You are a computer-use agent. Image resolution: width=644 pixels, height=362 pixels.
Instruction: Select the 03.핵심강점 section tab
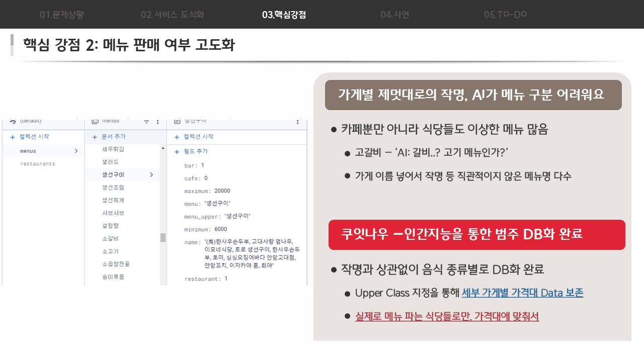click(x=284, y=15)
